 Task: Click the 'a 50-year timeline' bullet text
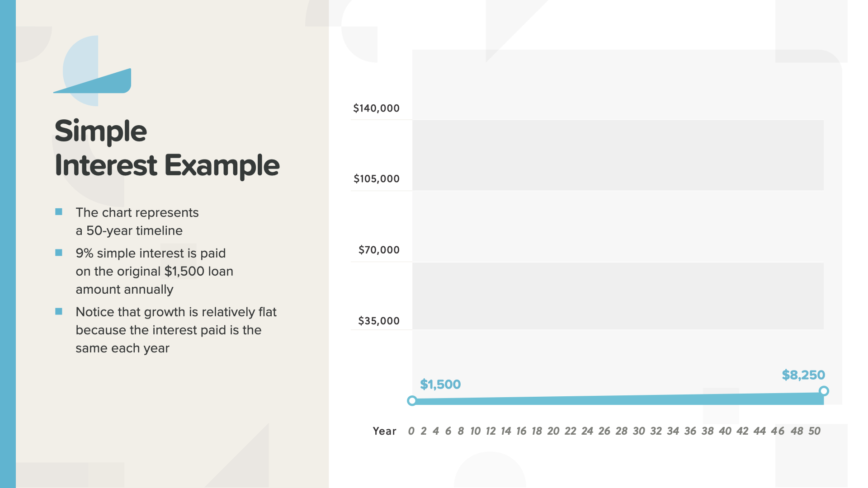tap(129, 230)
